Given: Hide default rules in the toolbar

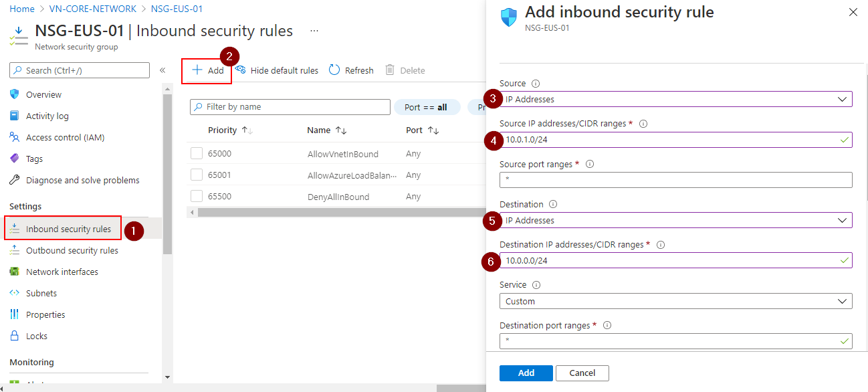Looking at the screenshot, I should (277, 70).
